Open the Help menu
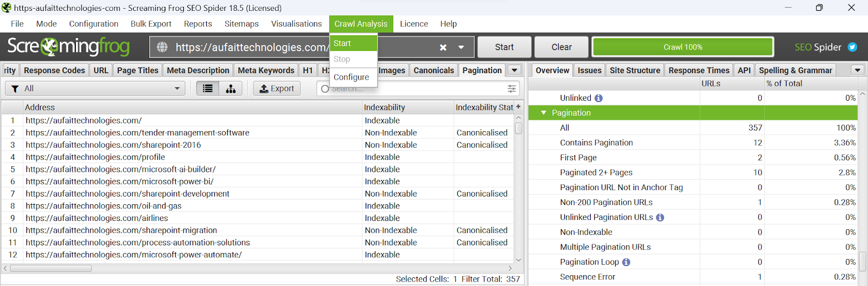The image size is (868, 286). click(x=449, y=24)
